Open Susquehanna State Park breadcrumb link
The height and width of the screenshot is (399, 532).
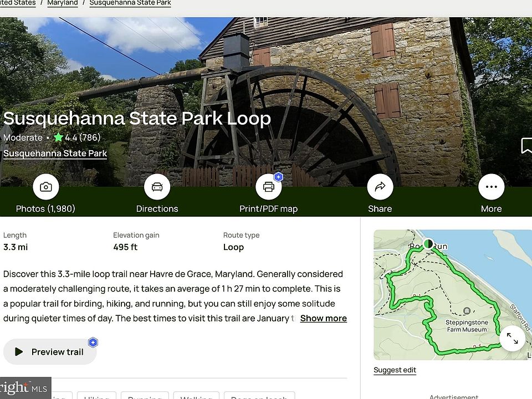click(x=130, y=3)
